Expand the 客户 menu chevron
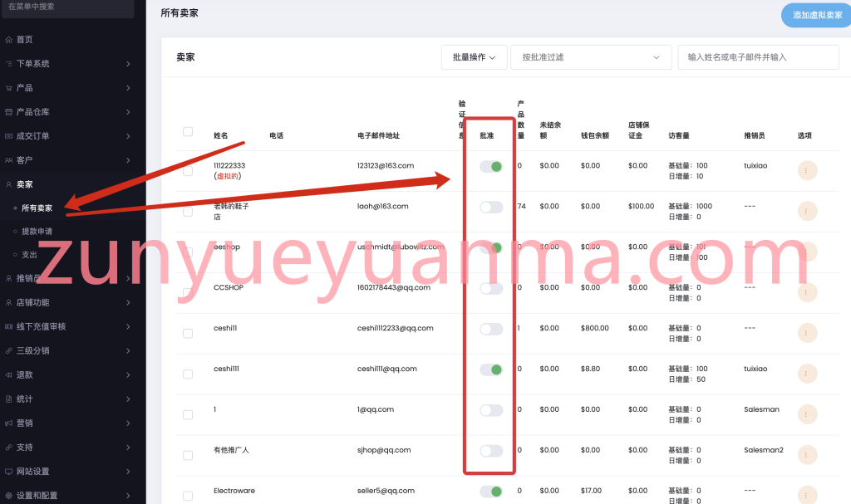The height and width of the screenshot is (504, 851). coord(128,160)
